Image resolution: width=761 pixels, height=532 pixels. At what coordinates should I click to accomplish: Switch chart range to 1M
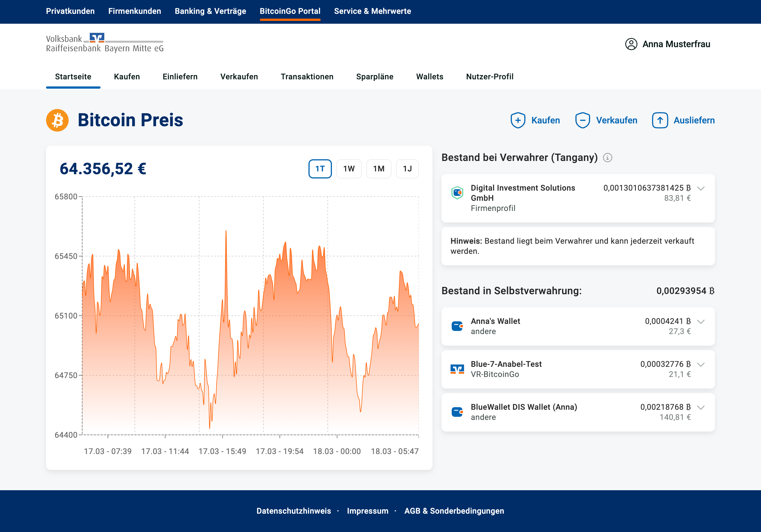(379, 169)
